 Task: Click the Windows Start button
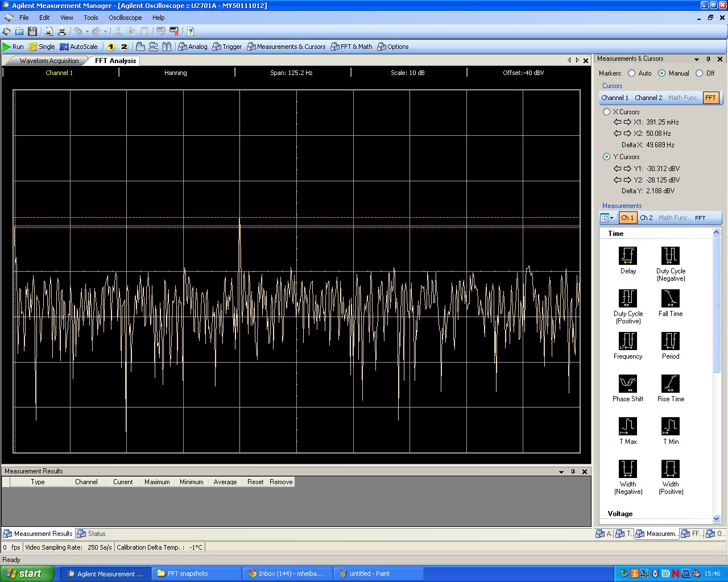coord(27,573)
